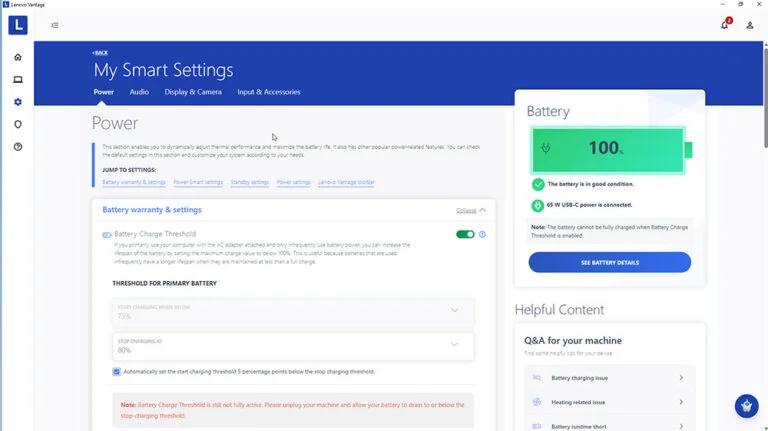Open the notifications bell icon

(x=725, y=25)
